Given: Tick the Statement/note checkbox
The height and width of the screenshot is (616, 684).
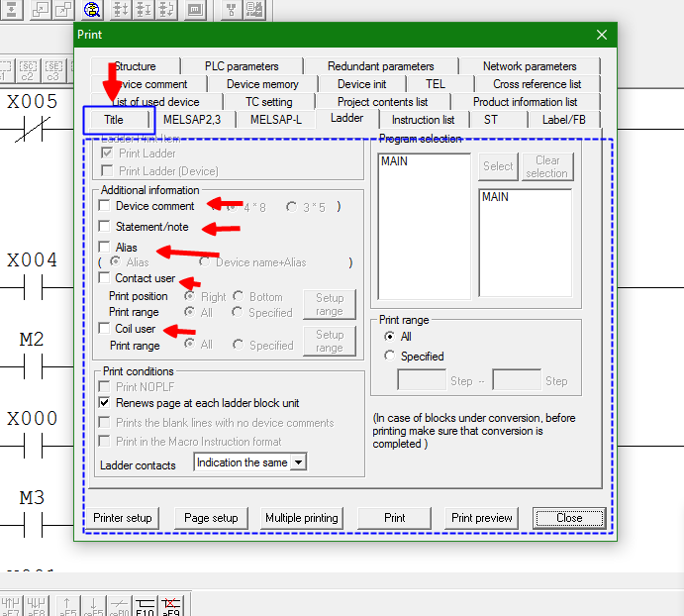Looking at the screenshot, I should pyautogui.click(x=104, y=226).
